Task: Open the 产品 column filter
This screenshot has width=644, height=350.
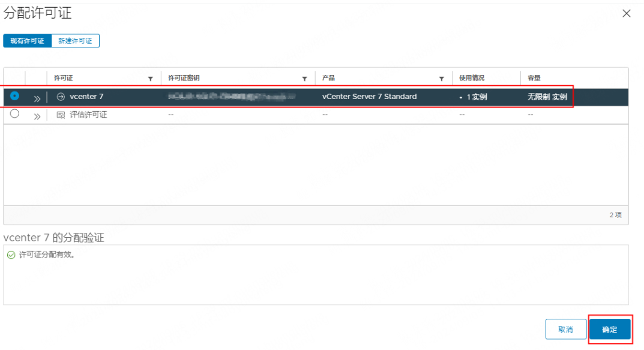Action: point(442,79)
